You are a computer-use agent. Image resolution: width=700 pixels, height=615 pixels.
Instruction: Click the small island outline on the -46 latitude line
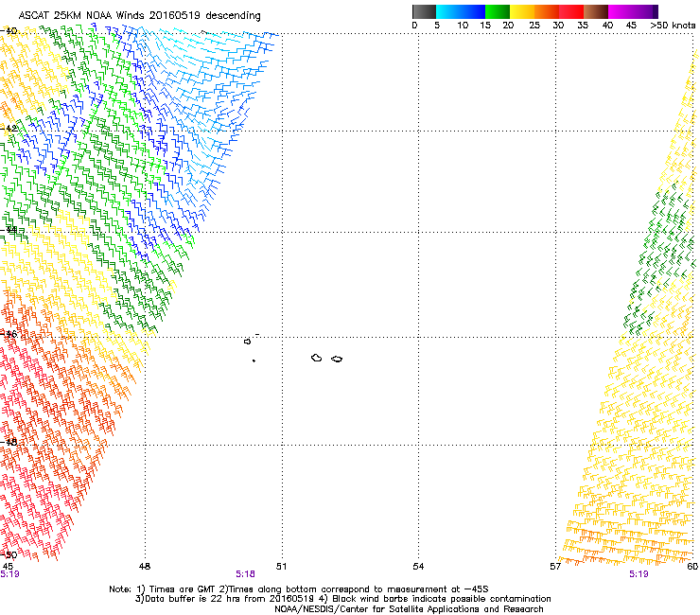pyautogui.click(x=247, y=342)
